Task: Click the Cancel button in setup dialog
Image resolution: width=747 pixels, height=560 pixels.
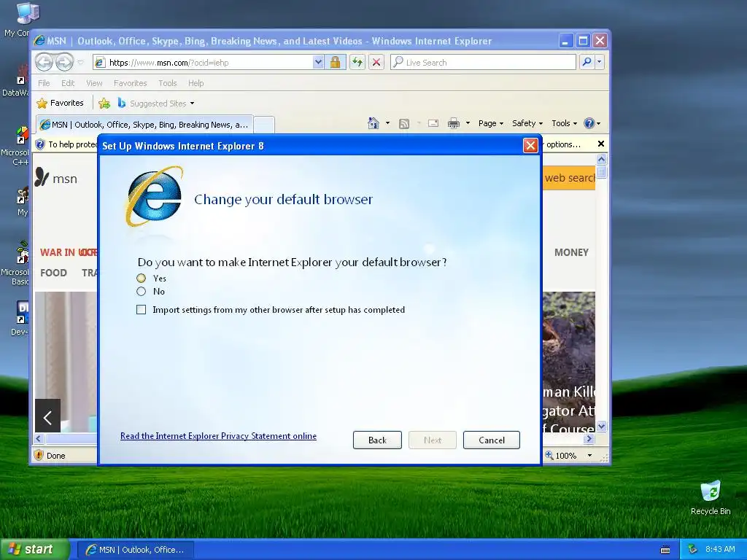Action: pos(491,440)
